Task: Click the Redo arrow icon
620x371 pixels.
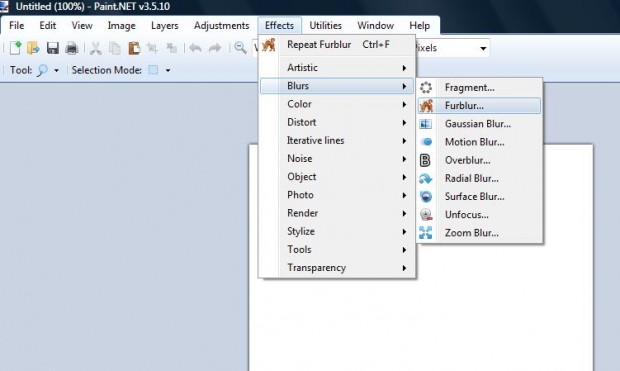Action: 215,48
